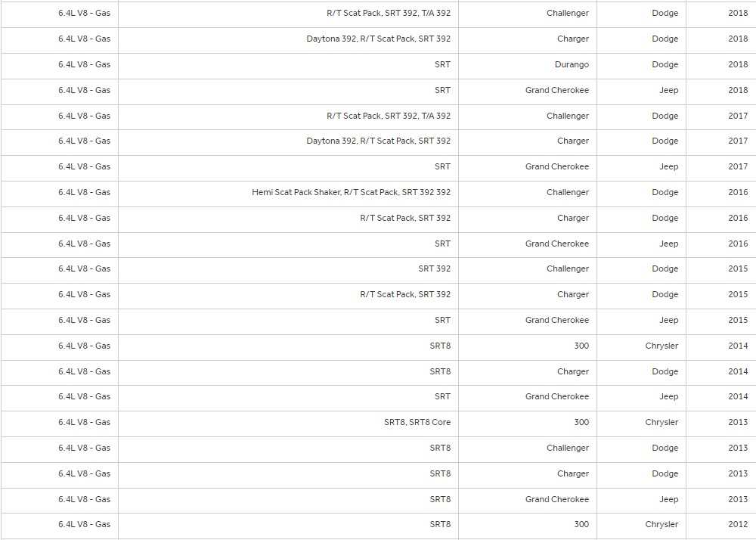Click Jeep in the 2015 row
Screen dimensions: 756x540
(x=668, y=320)
